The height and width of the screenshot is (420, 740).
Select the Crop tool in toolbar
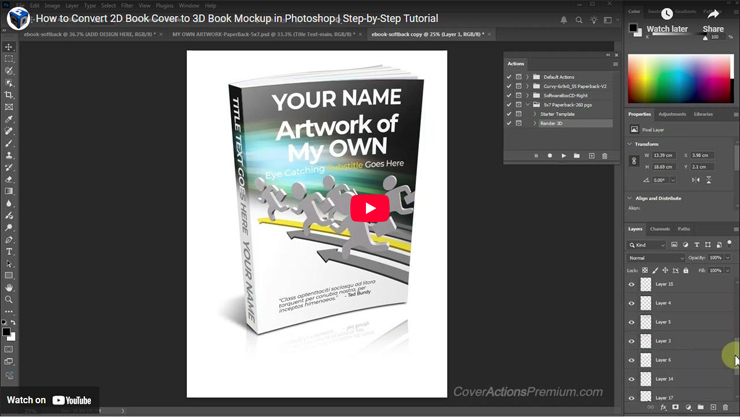(9, 95)
